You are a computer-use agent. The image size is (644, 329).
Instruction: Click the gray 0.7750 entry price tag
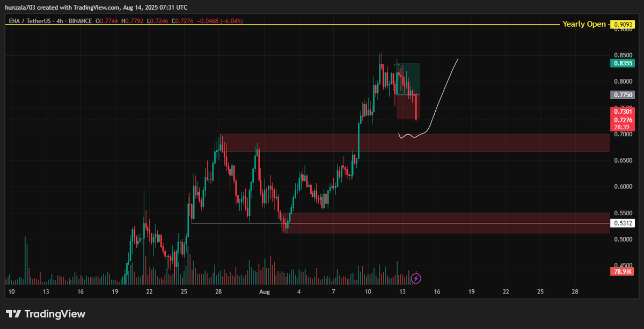coord(622,94)
